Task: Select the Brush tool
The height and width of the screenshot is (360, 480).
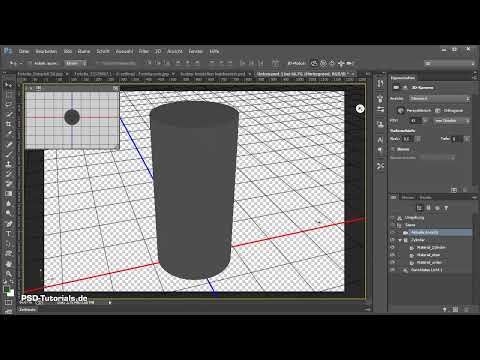Action: click(8, 154)
